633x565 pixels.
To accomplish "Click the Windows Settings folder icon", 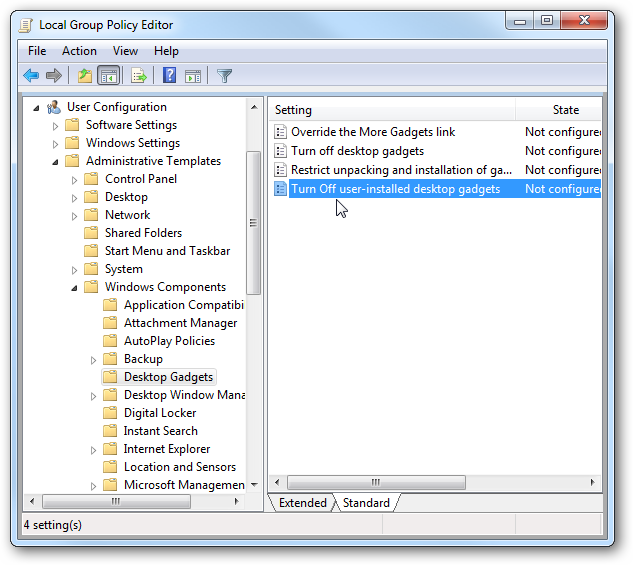I will (x=72, y=142).
